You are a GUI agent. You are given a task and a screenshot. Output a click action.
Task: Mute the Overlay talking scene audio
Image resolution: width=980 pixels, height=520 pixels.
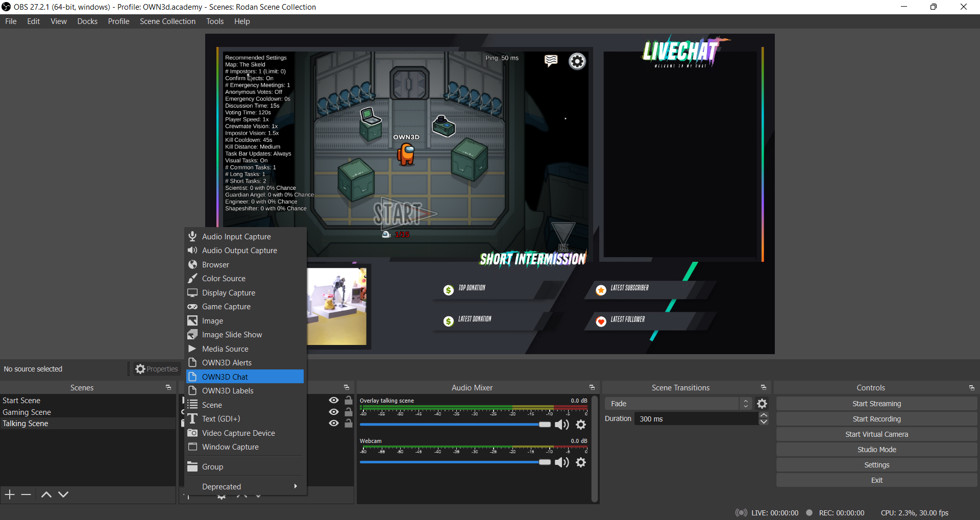point(561,425)
